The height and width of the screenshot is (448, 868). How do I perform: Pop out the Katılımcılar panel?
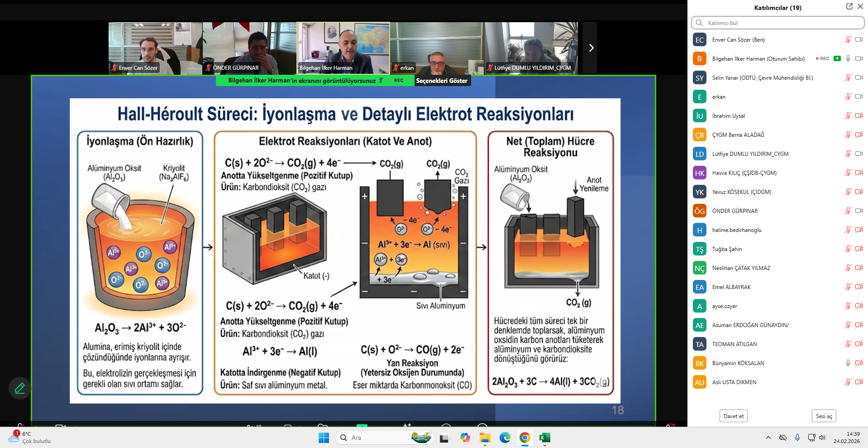coord(849,6)
